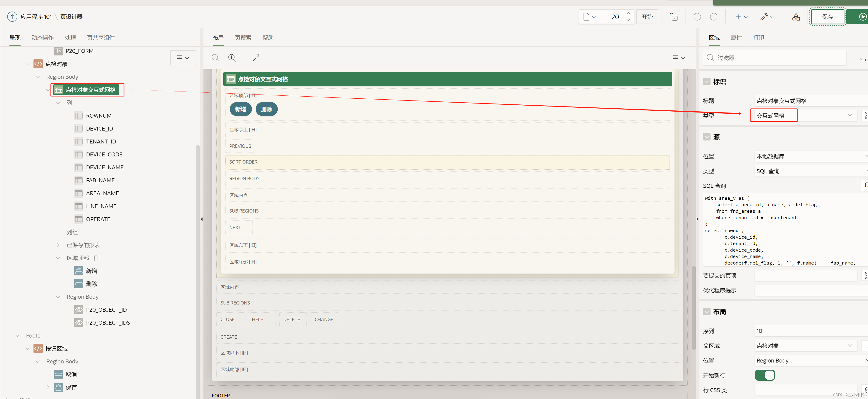This screenshot has width=868, height=399.
Task: Redo the last change
Action: [714, 17]
